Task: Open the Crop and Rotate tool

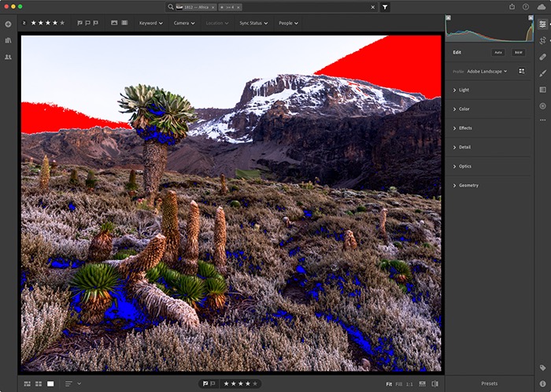Action: click(542, 40)
